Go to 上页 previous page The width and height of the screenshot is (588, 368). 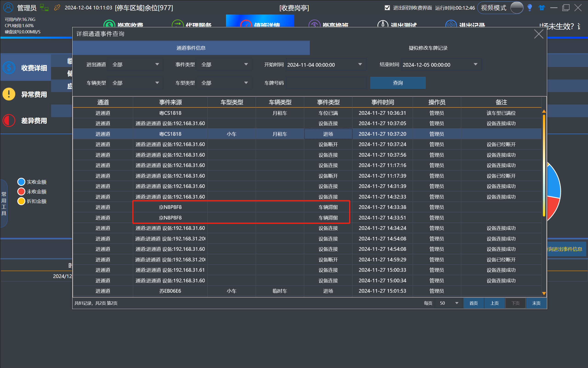click(x=494, y=303)
